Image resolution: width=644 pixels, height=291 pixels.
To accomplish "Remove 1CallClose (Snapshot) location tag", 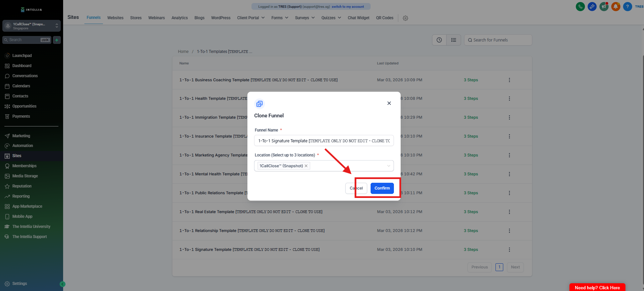I will [306, 166].
